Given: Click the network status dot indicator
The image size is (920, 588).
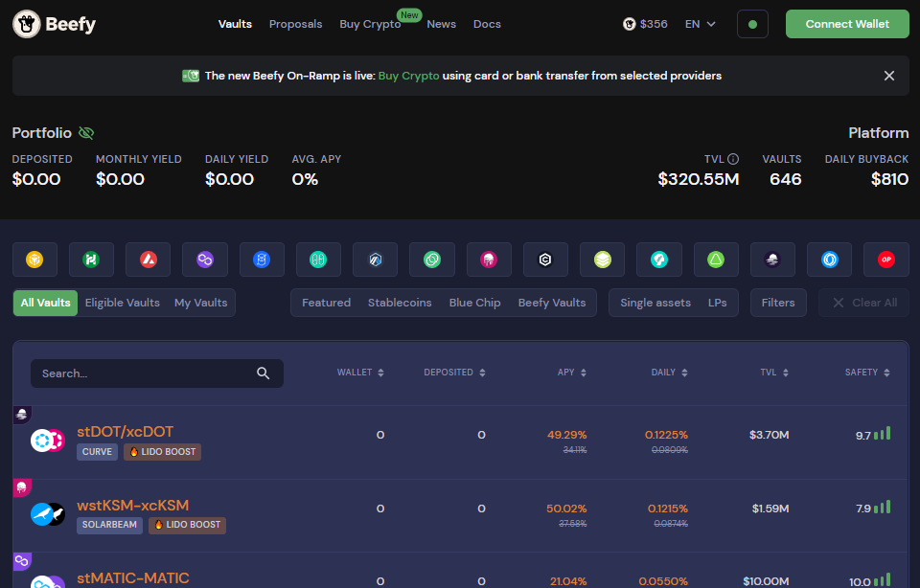Looking at the screenshot, I should tap(752, 24).
